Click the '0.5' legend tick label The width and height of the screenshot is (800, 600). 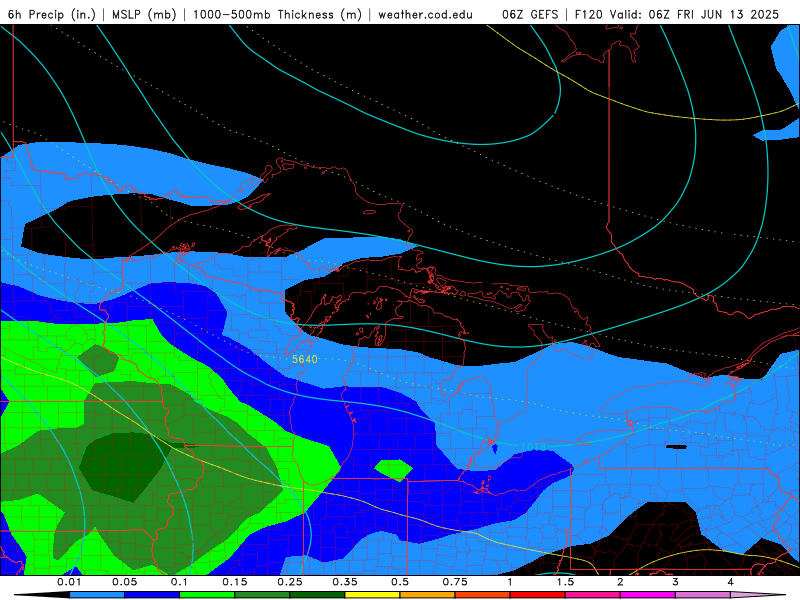click(400, 582)
